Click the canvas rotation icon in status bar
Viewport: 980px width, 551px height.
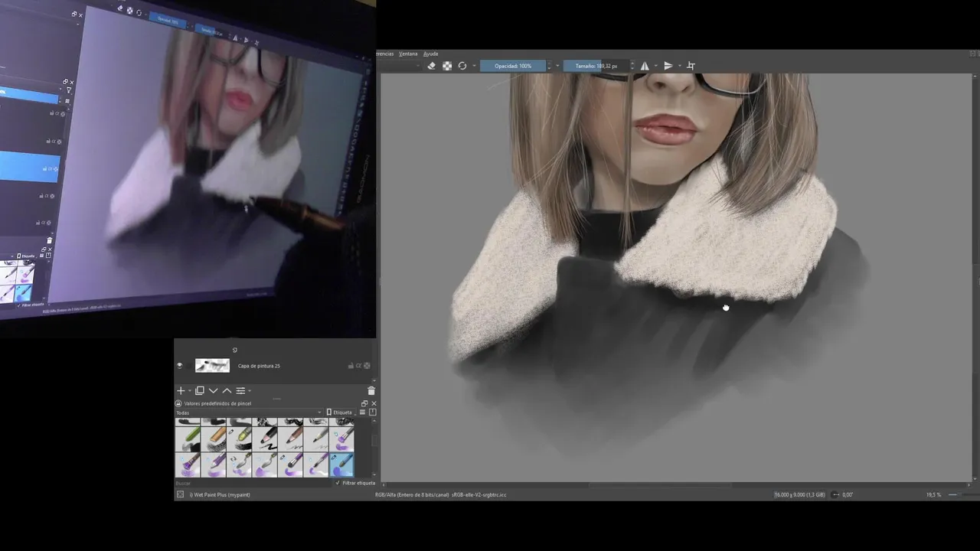click(835, 495)
